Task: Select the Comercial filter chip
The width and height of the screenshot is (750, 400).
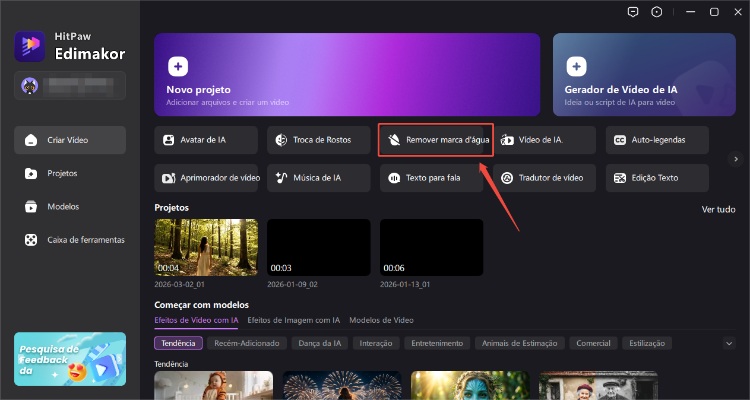Action: pyautogui.click(x=594, y=343)
